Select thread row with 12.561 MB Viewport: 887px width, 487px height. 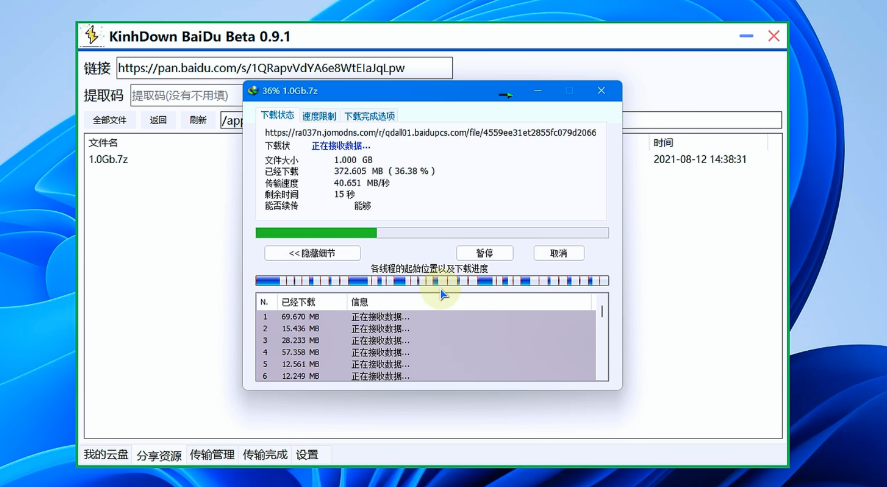click(x=427, y=364)
